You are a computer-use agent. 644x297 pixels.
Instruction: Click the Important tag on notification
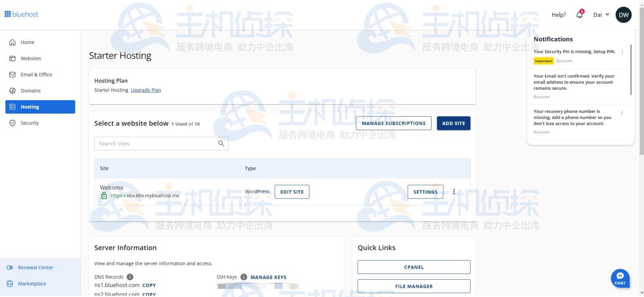click(544, 61)
